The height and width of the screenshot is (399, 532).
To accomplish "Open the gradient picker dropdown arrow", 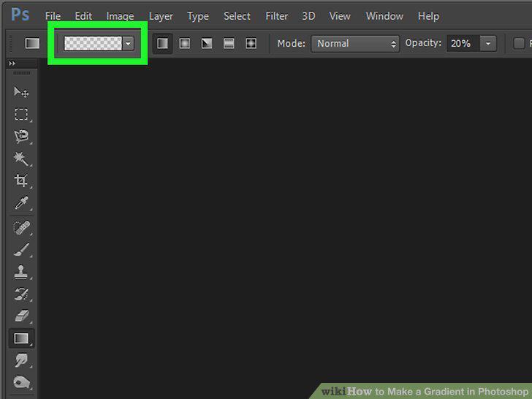I will coord(129,43).
